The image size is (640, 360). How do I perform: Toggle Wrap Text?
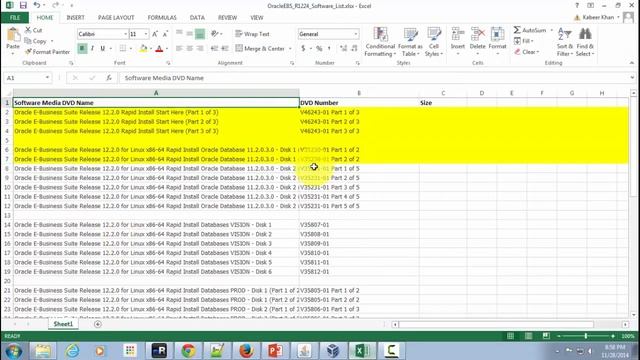coord(253,34)
